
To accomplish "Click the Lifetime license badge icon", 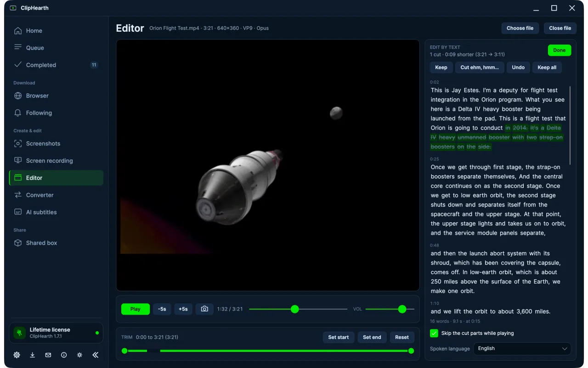I will pos(19,333).
